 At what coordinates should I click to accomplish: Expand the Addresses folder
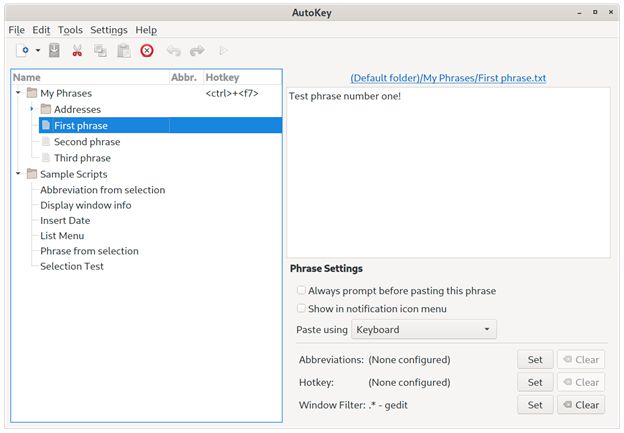[32, 109]
